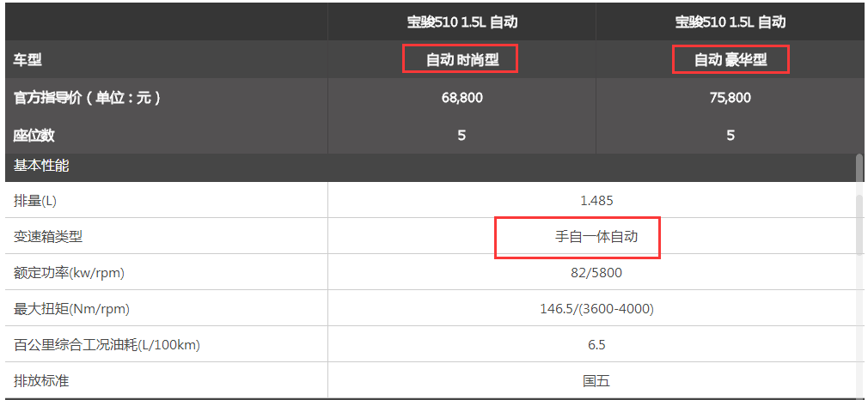The width and height of the screenshot is (868, 400).
Task: Collapse the 基本性能 section header
Action: (x=41, y=166)
